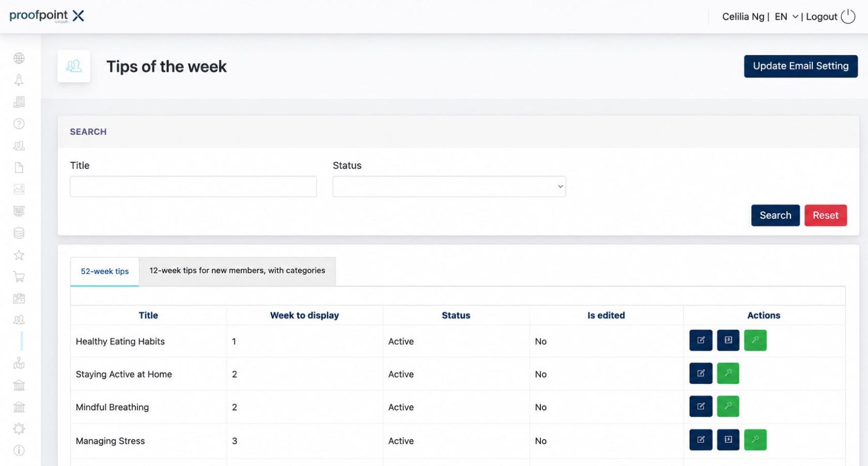Open the image gallery sidebar icon
This screenshot has width=868, height=466.
pyautogui.click(x=19, y=189)
